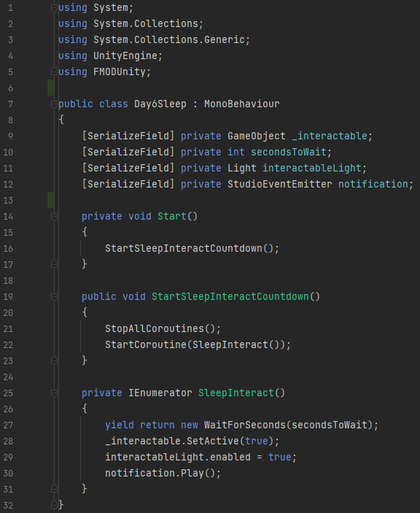Click the first SerializeField attribute on line 9

(x=128, y=136)
